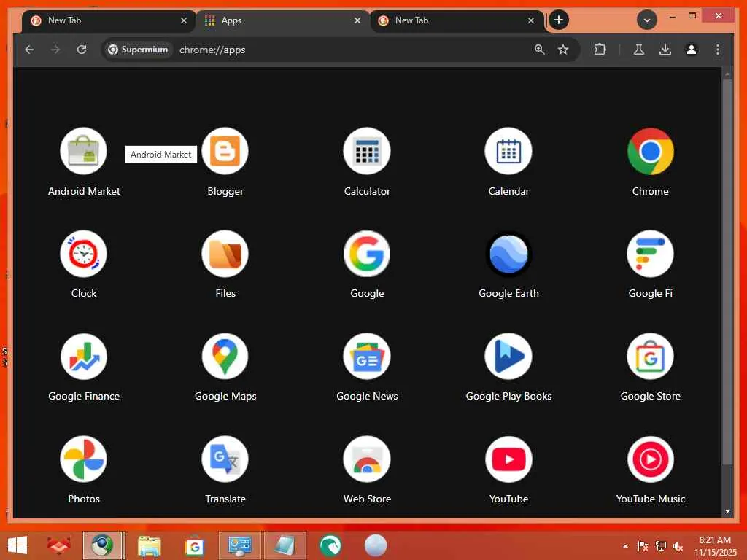Click the 'YouTube Music' label text
747x560 pixels.
point(650,499)
